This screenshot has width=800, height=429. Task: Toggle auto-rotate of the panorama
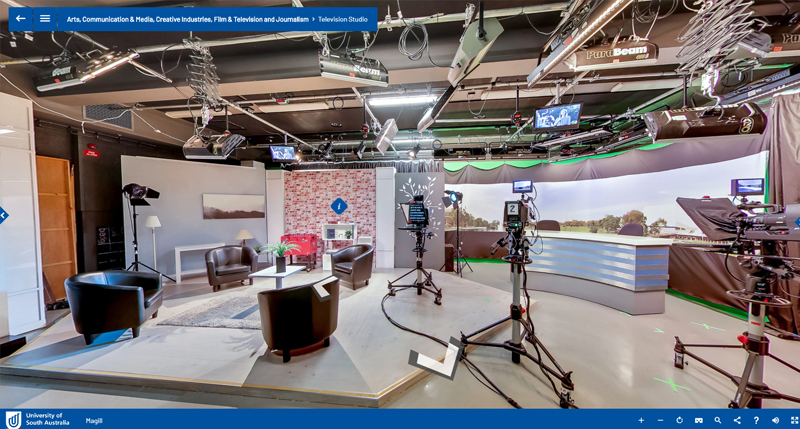click(x=680, y=420)
